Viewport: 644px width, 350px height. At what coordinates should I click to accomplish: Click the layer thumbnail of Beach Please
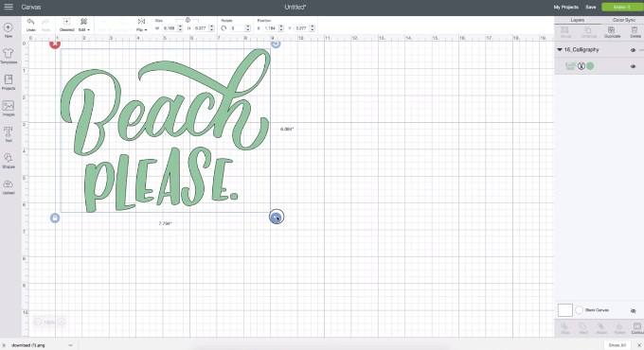[570, 66]
